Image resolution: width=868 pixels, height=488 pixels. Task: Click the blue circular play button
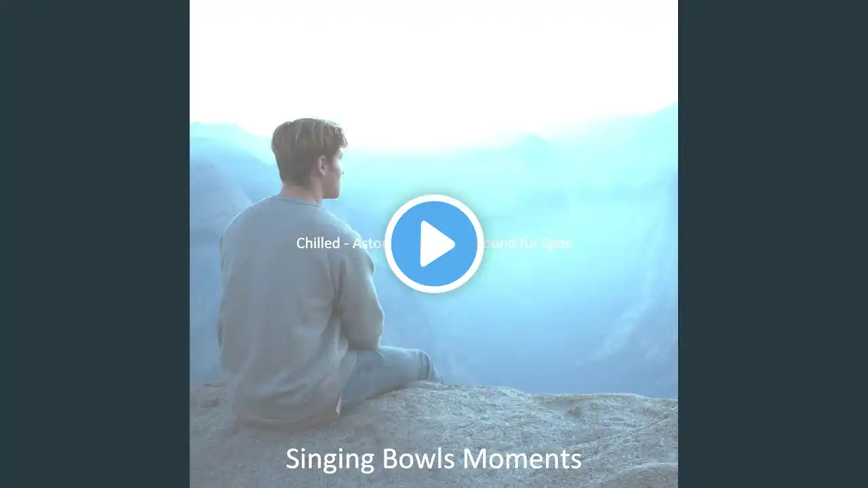point(434,244)
